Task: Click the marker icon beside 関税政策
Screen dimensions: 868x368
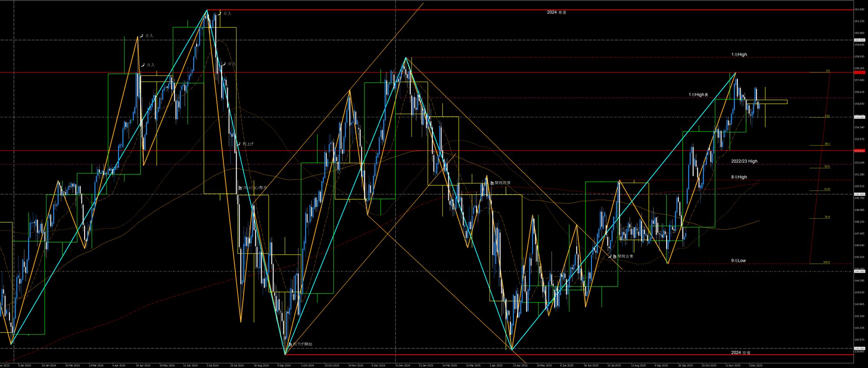Action: click(492, 183)
